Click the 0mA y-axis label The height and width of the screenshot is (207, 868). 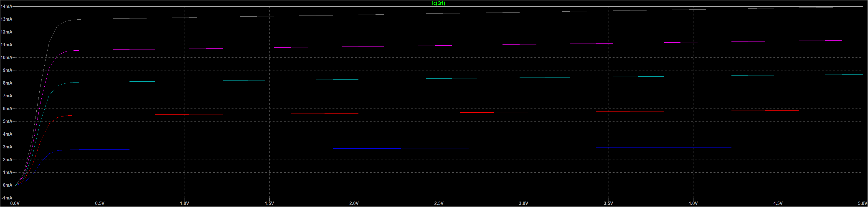click(x=8, y=185)
